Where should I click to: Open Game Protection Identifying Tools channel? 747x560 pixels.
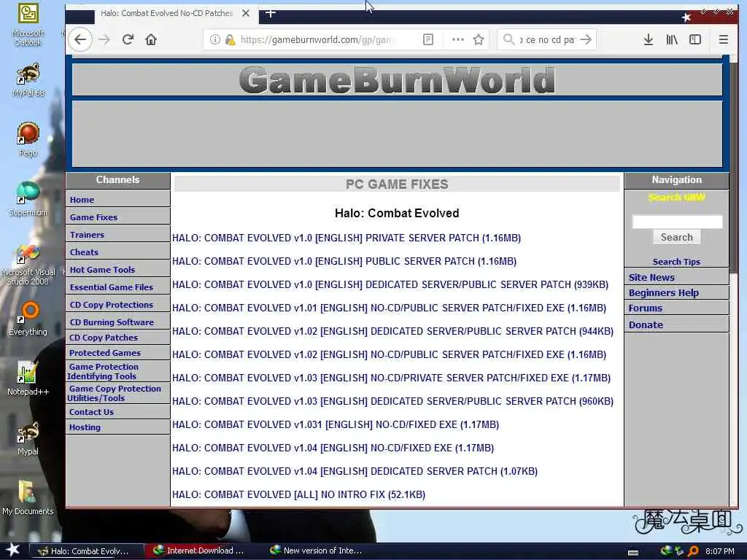(x=103, y=371)
